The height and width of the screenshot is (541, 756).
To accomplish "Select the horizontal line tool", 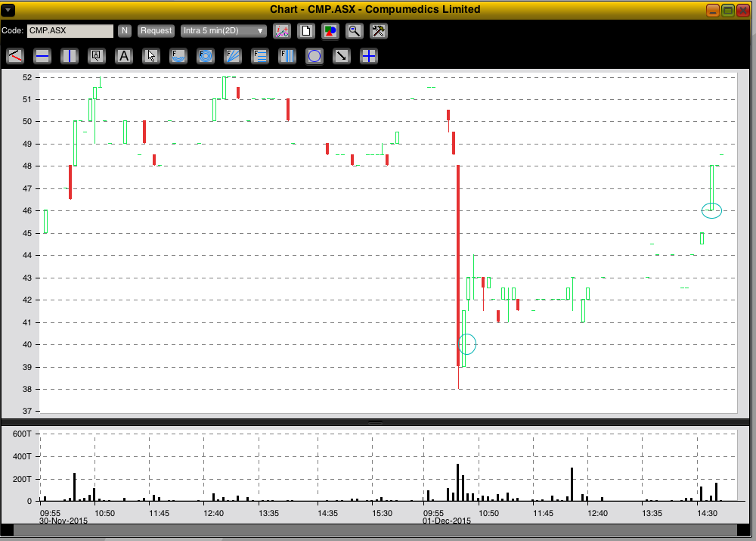I will 42,56.
